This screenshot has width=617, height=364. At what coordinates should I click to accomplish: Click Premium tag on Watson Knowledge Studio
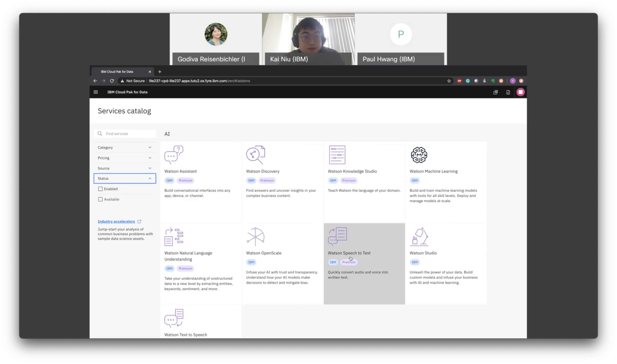coord(349,180)
